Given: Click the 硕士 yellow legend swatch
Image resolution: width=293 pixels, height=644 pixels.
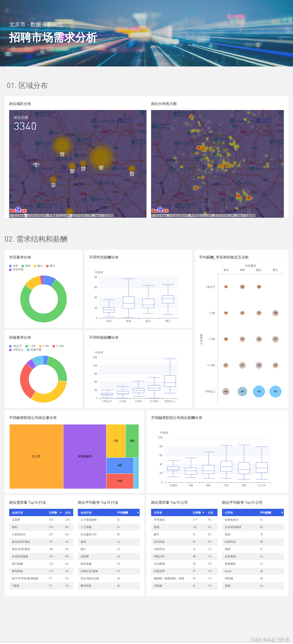Looking at the screenshot, I should click(x=35, y=266).
